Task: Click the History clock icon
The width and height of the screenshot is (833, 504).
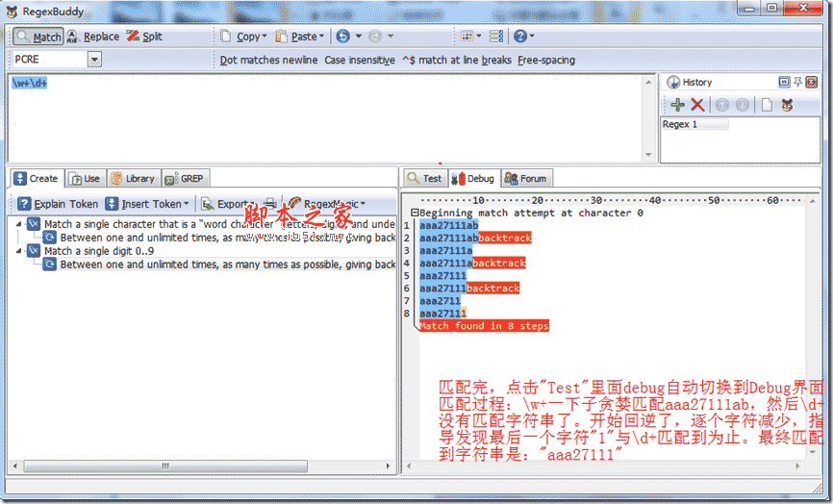Action: coord(673,83)
